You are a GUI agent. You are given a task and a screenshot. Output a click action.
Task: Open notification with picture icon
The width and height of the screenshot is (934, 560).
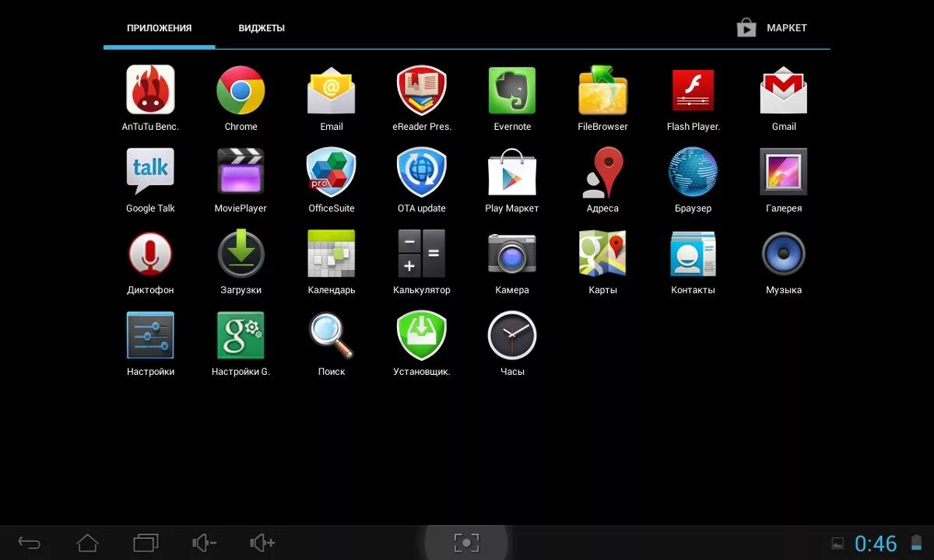[837, 543]
